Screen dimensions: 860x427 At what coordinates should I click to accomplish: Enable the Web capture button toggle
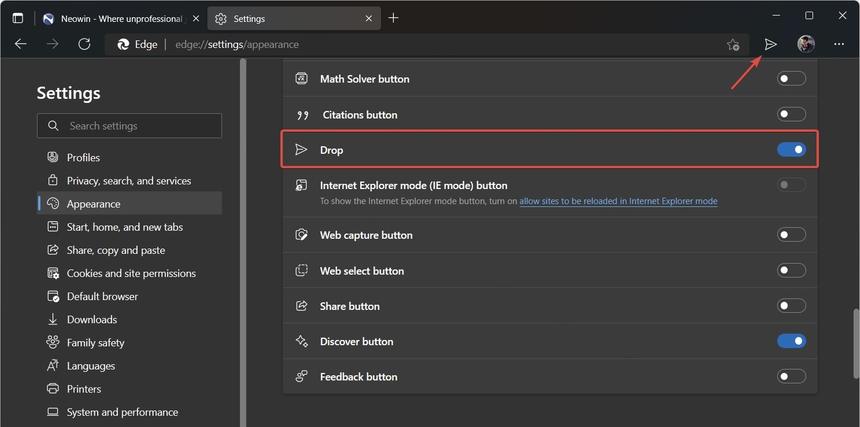(x=791, y=235)
